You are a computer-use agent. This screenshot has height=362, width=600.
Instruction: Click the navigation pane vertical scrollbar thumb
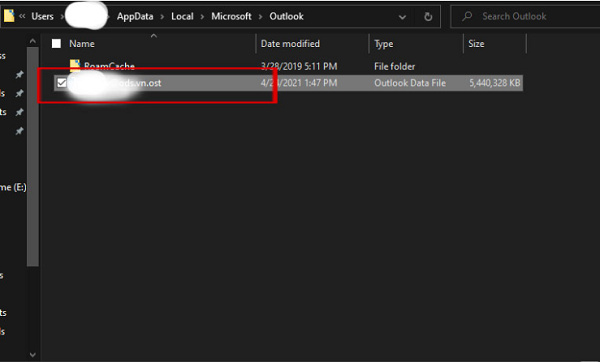tap(33, 156)
